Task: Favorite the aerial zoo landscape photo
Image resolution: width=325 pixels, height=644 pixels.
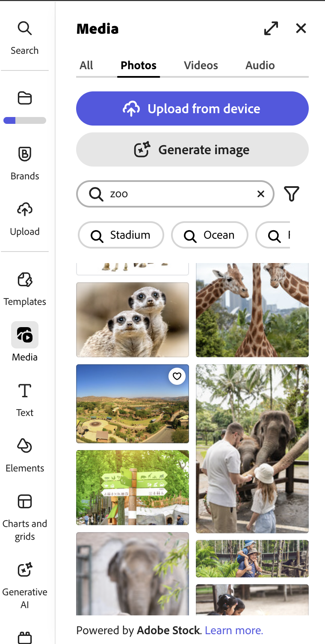Action: coord(177,376)
